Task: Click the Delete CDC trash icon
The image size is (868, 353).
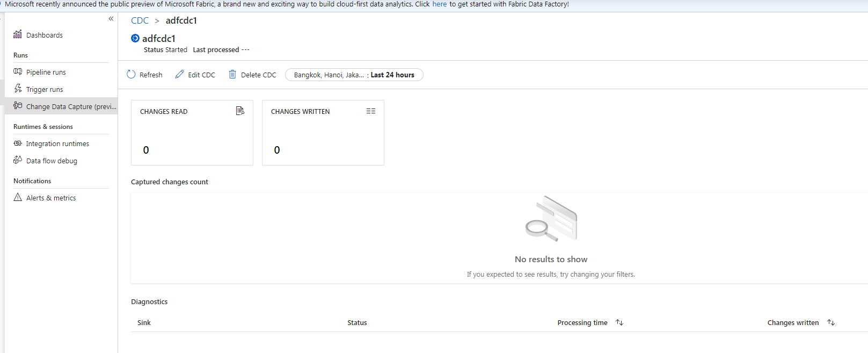Action: (x=232, y=74)
